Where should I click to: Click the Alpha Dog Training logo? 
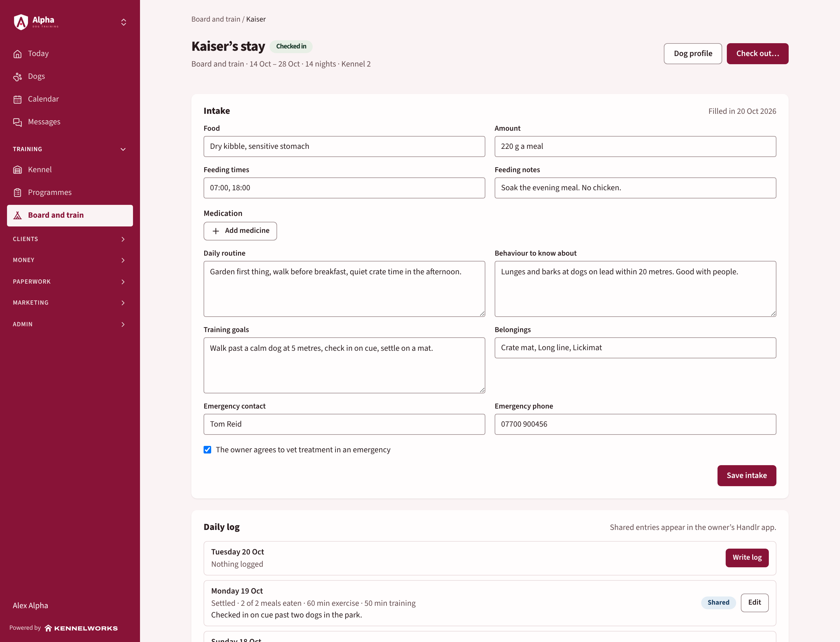[x=36, y=22]
